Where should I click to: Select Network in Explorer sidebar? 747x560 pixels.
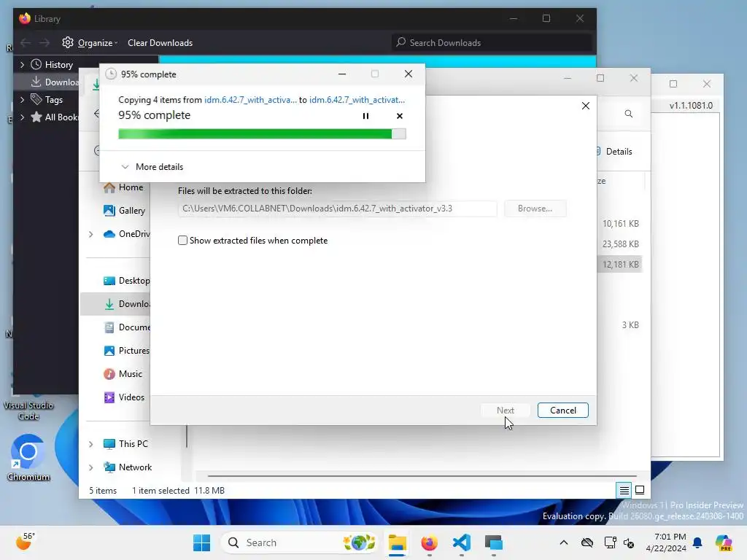point(127,467)
